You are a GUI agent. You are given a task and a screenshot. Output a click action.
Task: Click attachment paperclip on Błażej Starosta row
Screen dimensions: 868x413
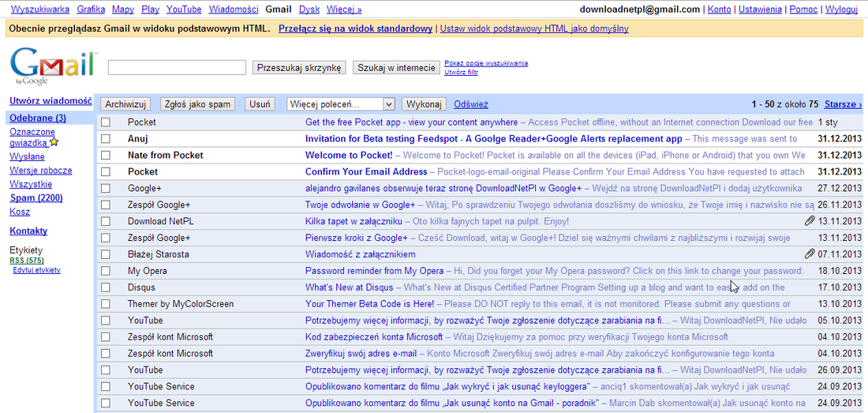[x=810, y=254]
